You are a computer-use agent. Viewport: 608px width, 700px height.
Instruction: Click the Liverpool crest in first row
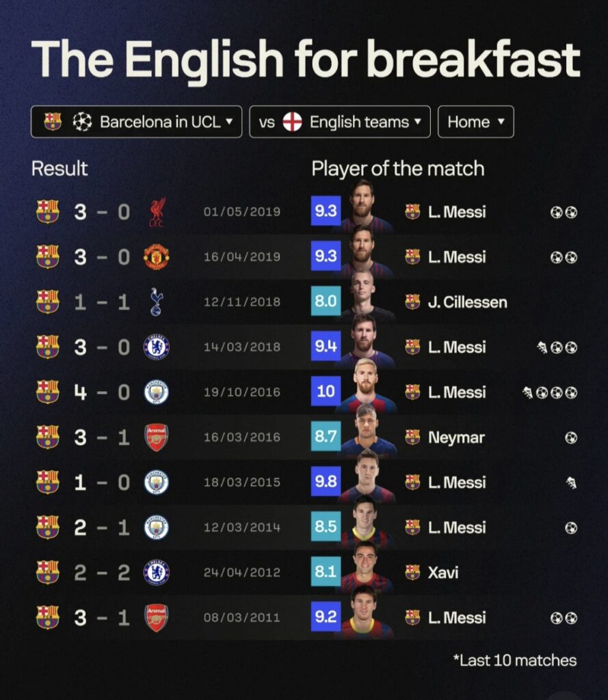pyautogui.click(x=157, y=212)
